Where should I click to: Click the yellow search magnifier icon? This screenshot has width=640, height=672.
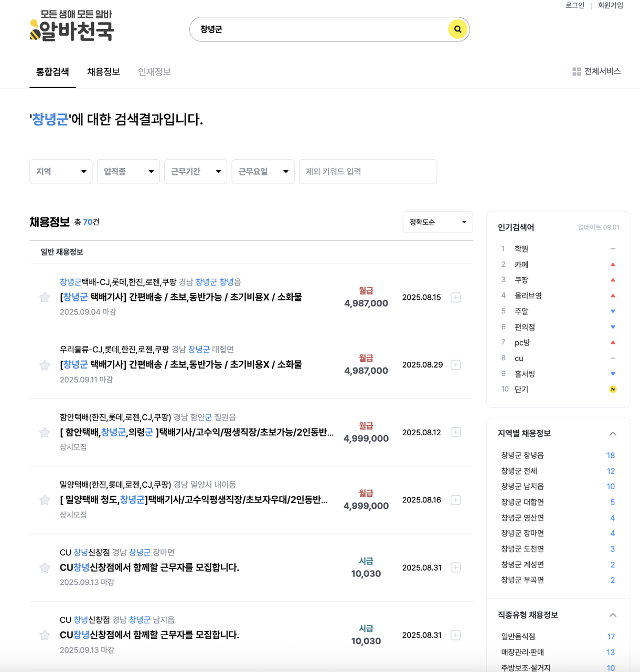tap(457, 29)
